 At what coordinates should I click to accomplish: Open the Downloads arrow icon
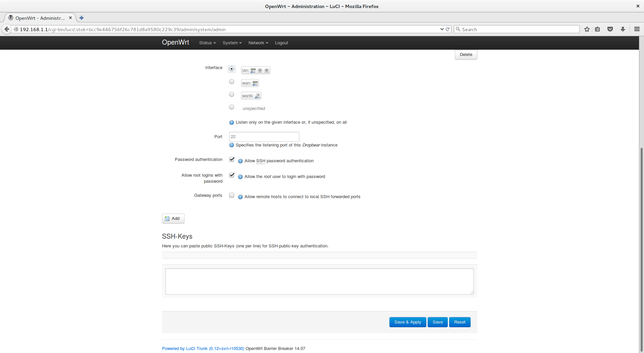pyautogui.click(x=623, y=29)
